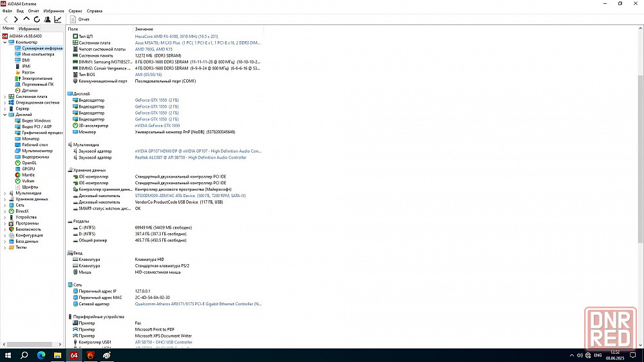Viewport: 644px width, 362px height.
Task: Expand the Системная плата tree node
Action: 5,97
